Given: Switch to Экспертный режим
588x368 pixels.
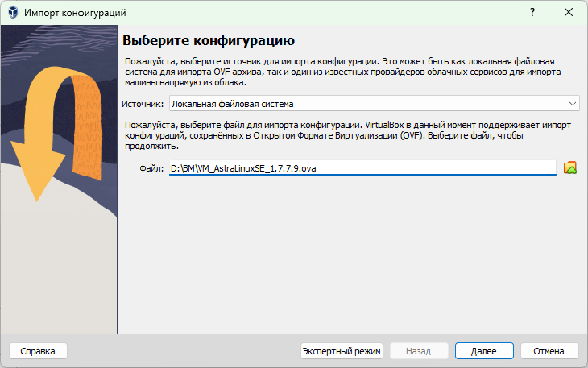Looking at the screenshot, I should tap(342, 351).
